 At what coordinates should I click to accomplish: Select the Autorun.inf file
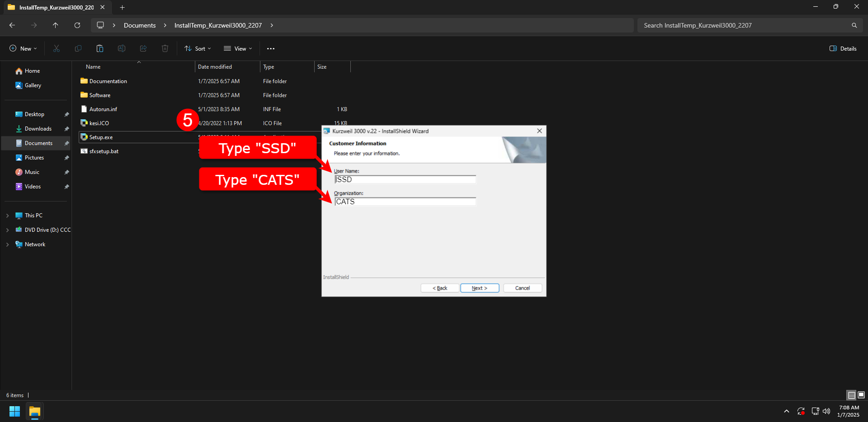tap(103, 109)
